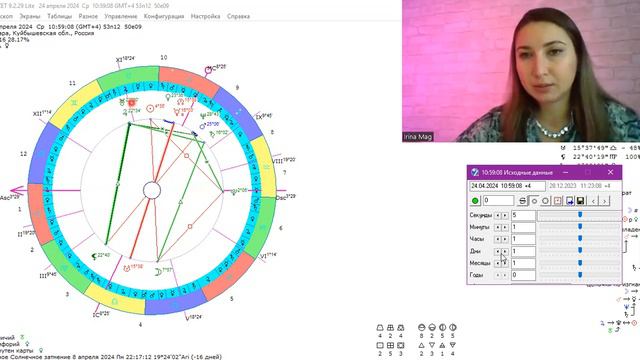Click the solar eclipse info line at bottom
The width and height of the screenshot is (640, 360).
pyautogui.click(x=111, y=357)
